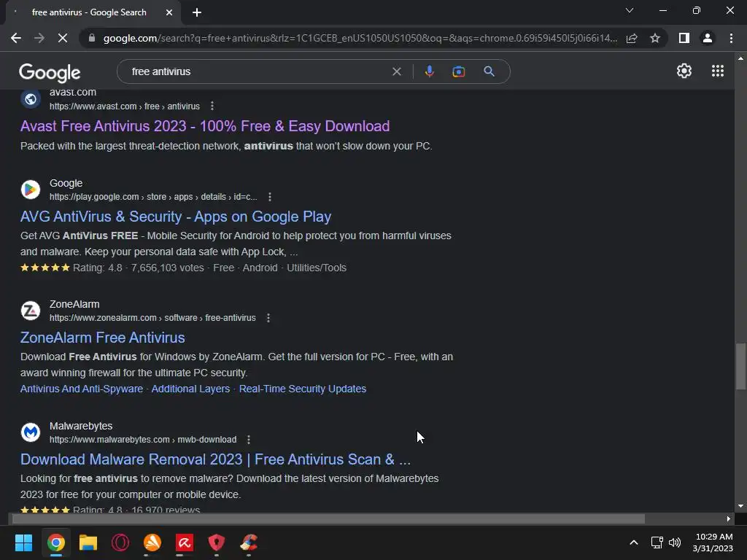The width and height of the screenshot is (747, 560).
Task: Open File Explorer from the taskbar
Action: (x=88, y=542)
